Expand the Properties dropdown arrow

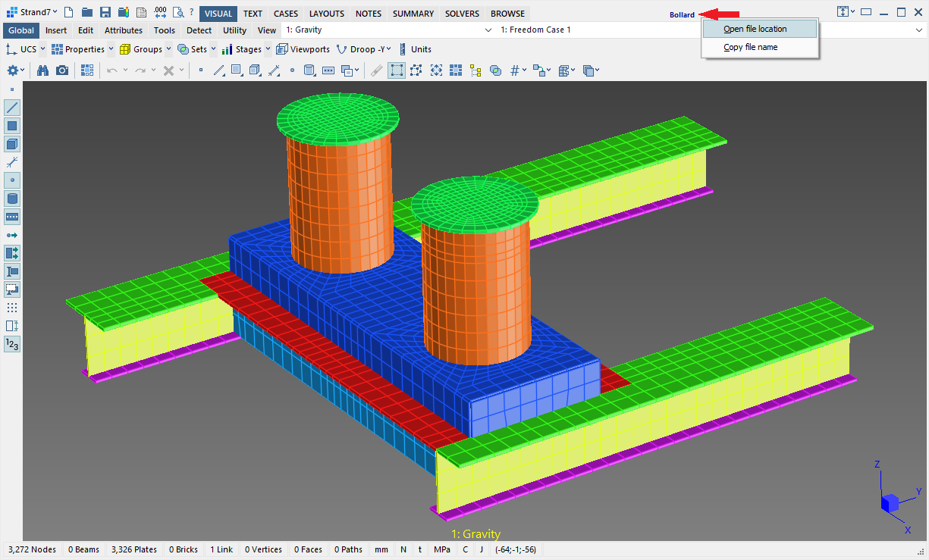[x=111, y=49]
